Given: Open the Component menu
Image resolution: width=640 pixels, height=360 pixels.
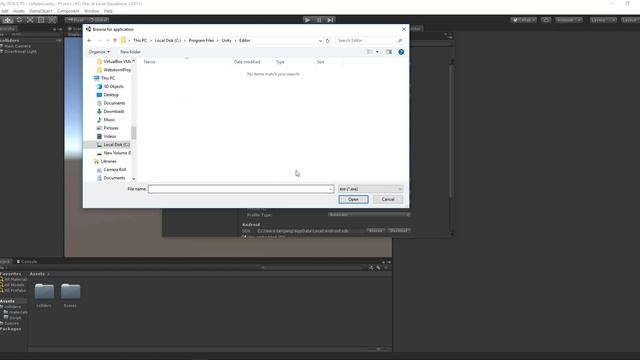Looking at the screenshot, I should [x=68, y=11].
